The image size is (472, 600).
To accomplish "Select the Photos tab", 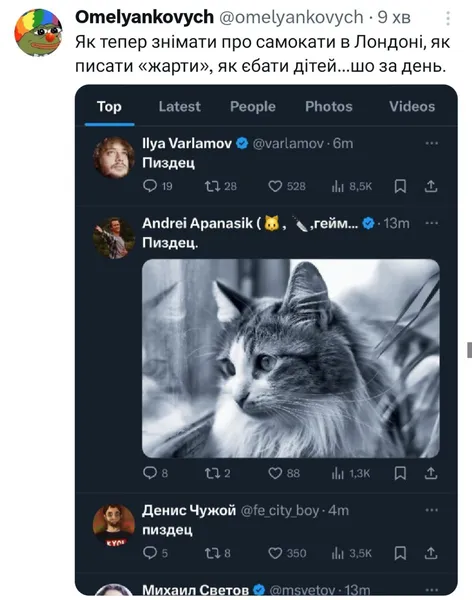I will 328,106.
